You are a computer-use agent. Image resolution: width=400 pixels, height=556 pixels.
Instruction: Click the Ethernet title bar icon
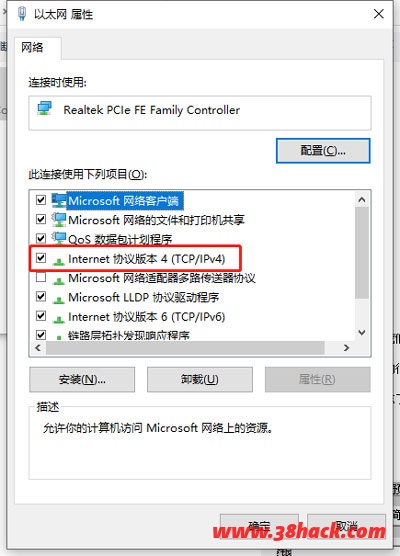(x=22, y=13)
